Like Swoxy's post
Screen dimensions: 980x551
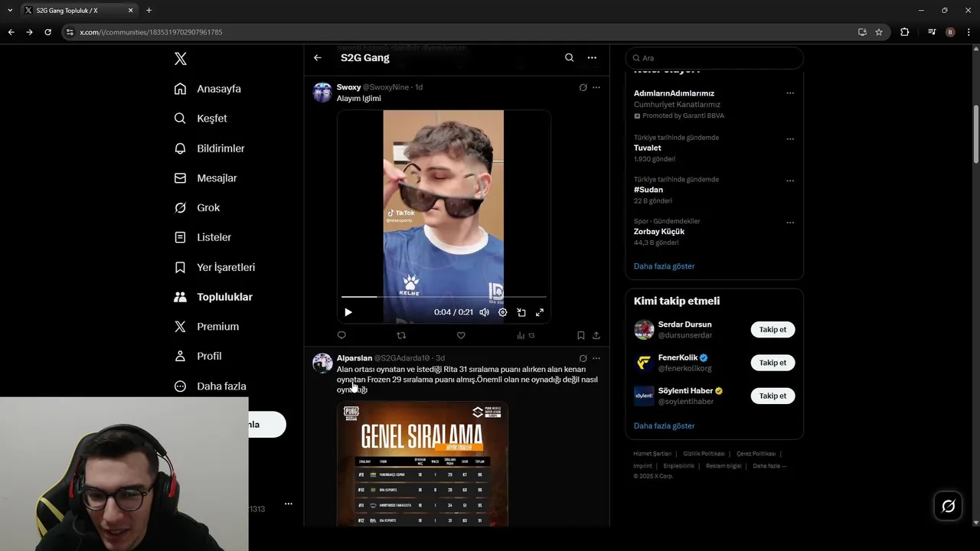click(x=461, y=335)
